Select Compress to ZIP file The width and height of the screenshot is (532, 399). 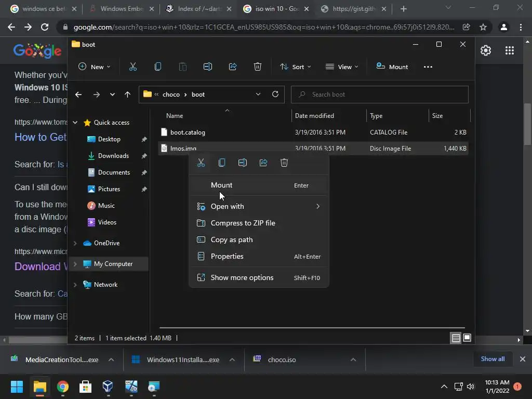[259, 223]
